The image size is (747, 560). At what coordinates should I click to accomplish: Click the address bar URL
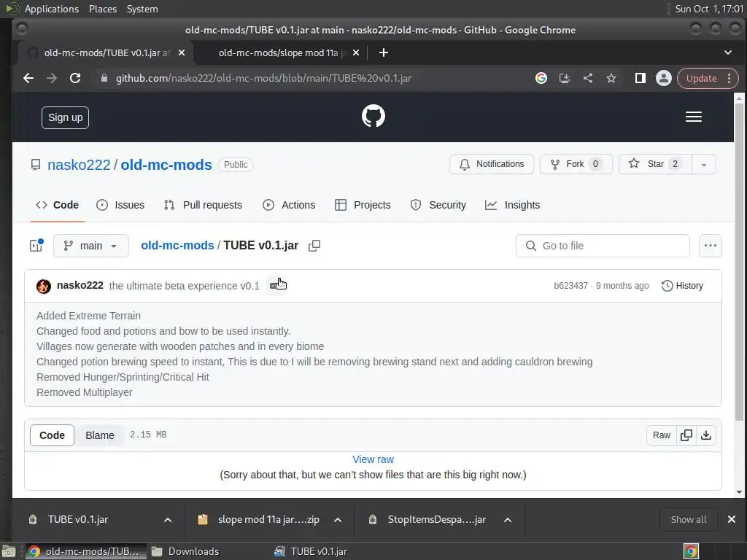[263, 78]
